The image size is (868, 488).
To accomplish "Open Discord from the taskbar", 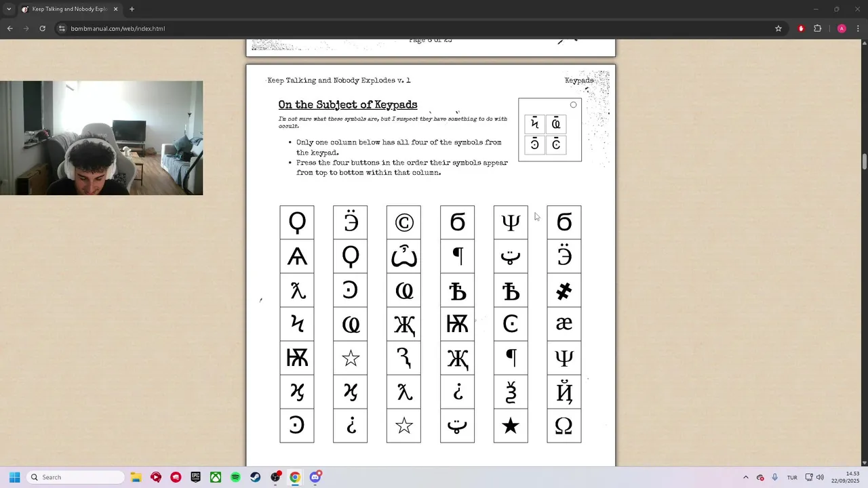I will click(315, 477).
